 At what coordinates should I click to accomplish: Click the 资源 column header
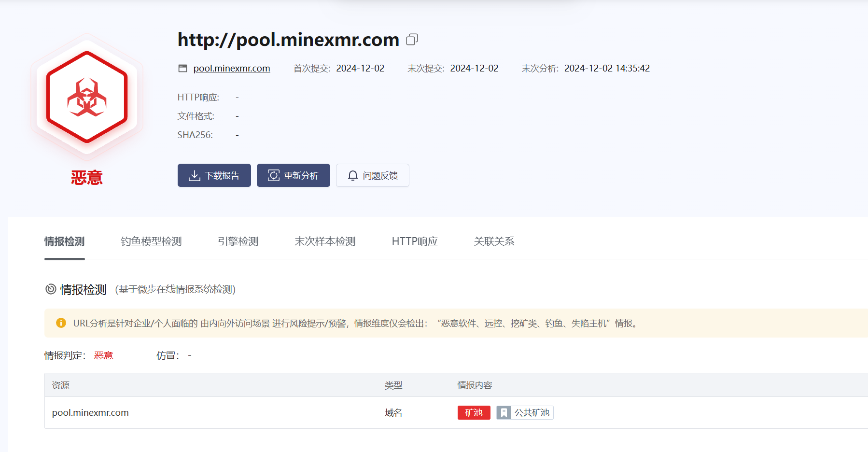coord(60,385)
